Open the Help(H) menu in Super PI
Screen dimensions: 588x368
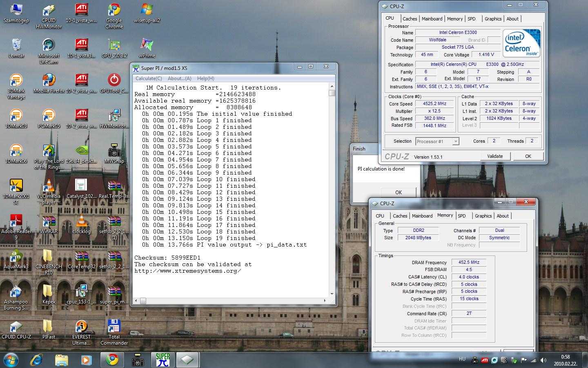pyautogui.click(x=205, y=79)
